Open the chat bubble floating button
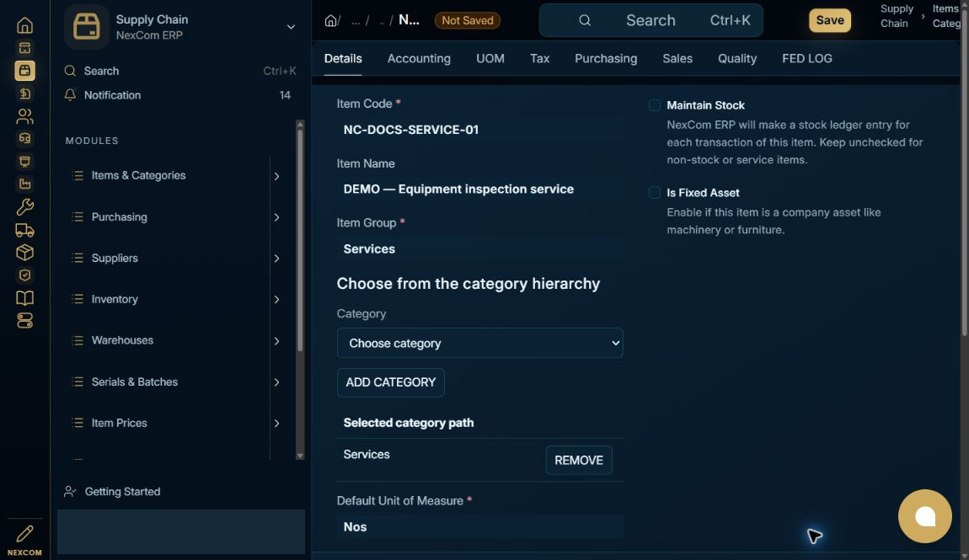969x560 pixels. [x=924, y=516]
